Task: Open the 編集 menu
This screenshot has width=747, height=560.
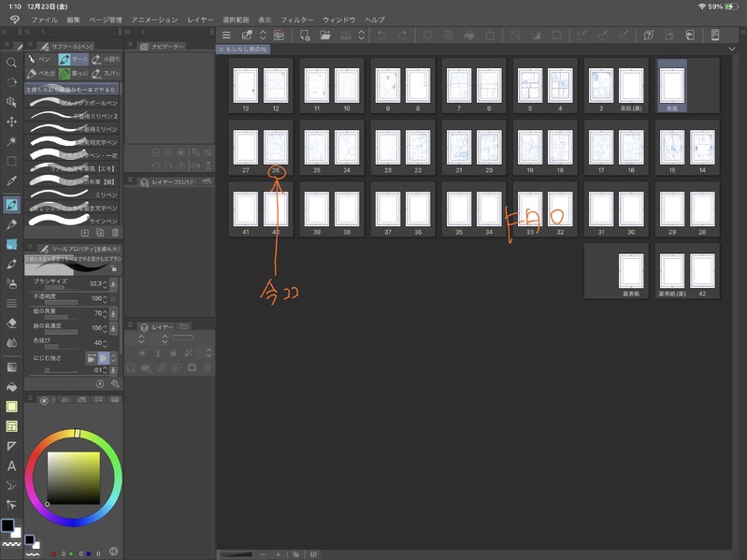Action: pyautogui.click(x=73, y=20)
